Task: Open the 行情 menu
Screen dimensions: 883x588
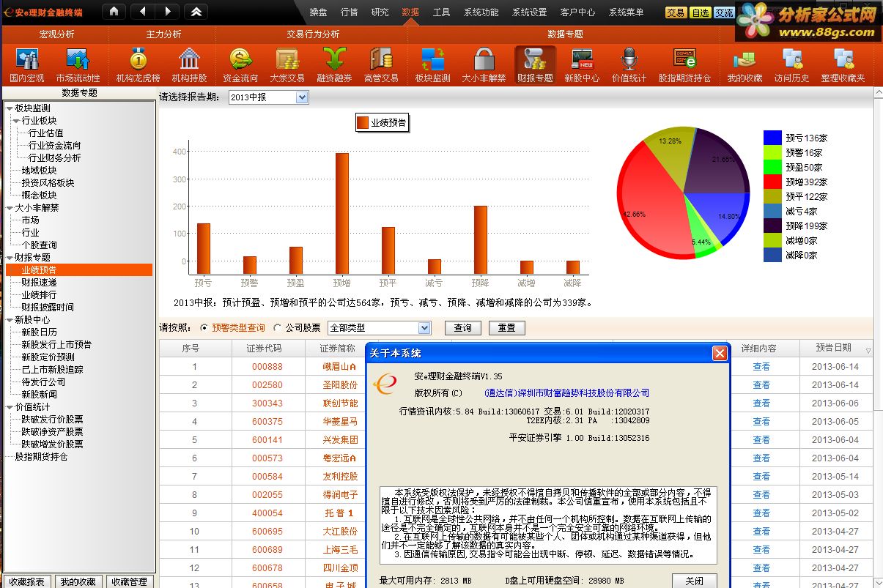Action: click(350, 12)
